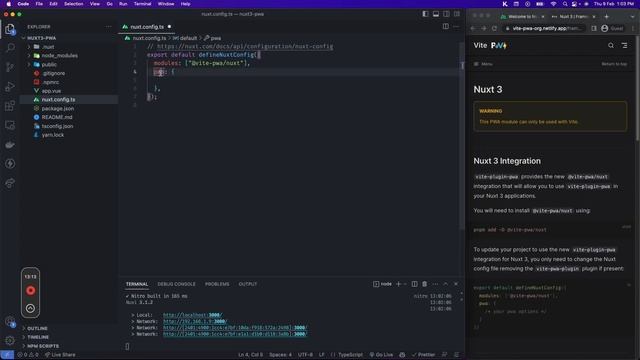Viewport: 640px width, 360px height.
Task: Expand the public folder
Action: coord(49,64)
